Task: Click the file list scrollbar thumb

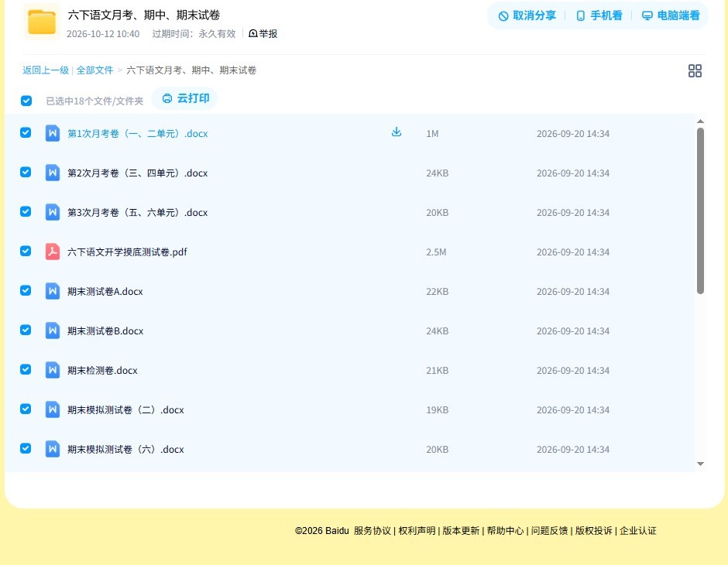Action: click(701, 211)
